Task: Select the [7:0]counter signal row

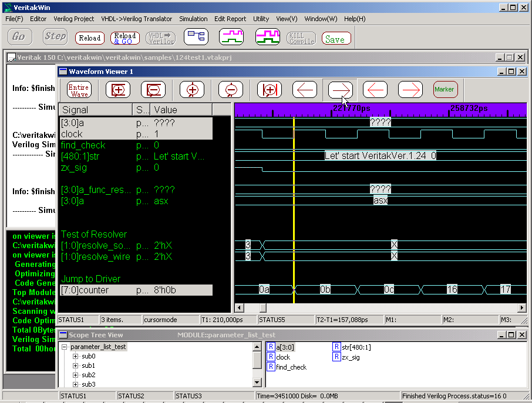Action: pos(136,290)
